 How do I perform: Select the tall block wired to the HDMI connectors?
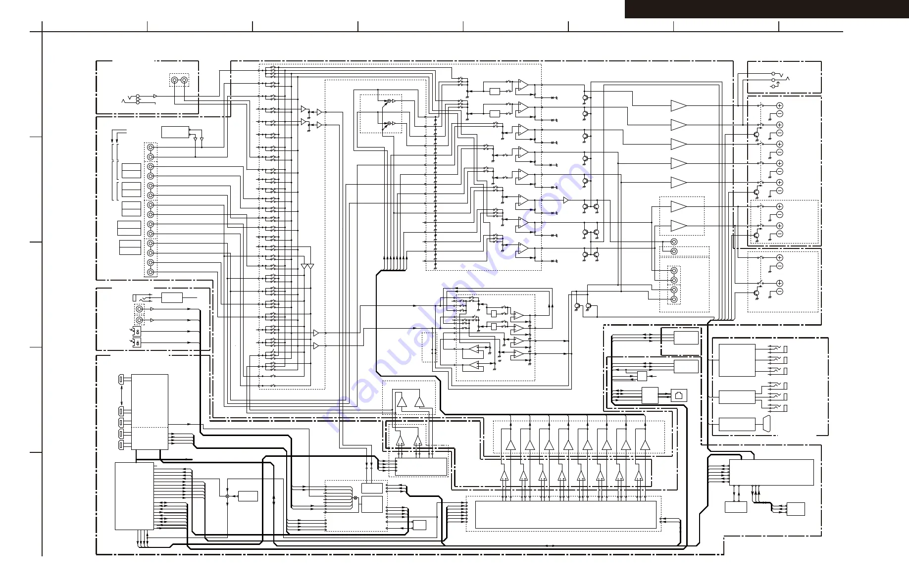[150, 412]
